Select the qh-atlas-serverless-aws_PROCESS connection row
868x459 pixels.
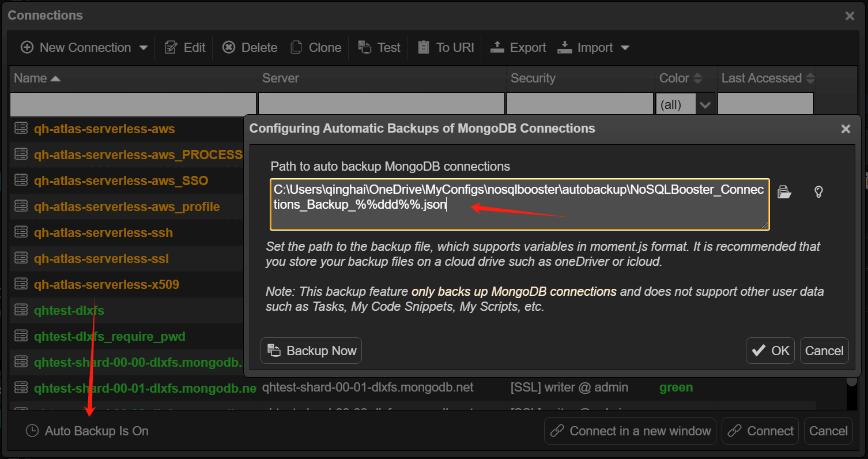138,155
